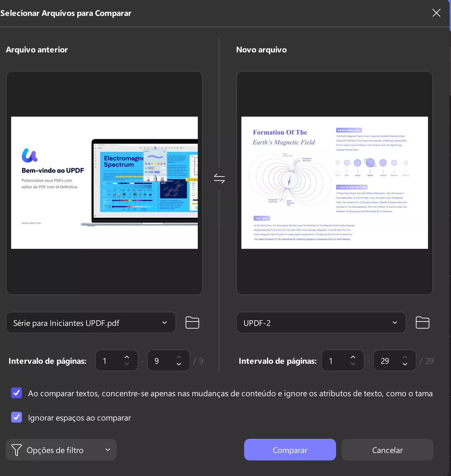Swap the old and new files
Viewport: 451px width, 476px height.
(x=219, y=178)
